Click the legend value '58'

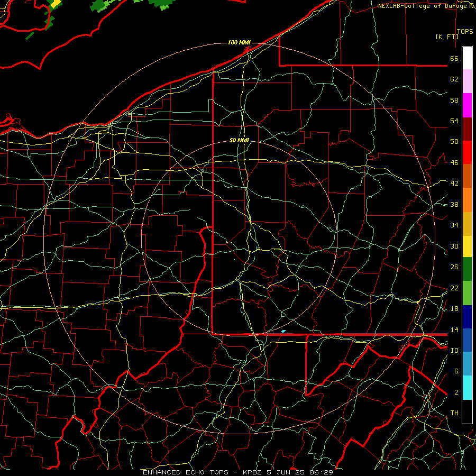tap(454, 100)
